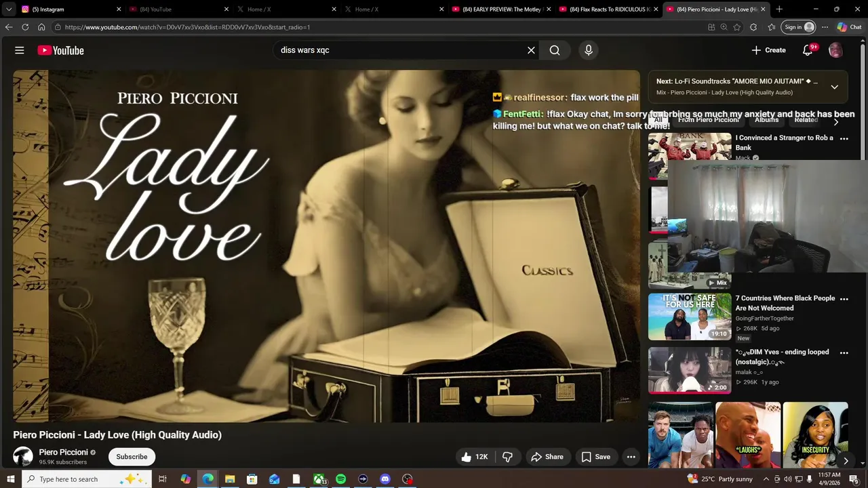Show more filter chips with the arrow
Screen dimensions: 868x488
click(836, 122)
